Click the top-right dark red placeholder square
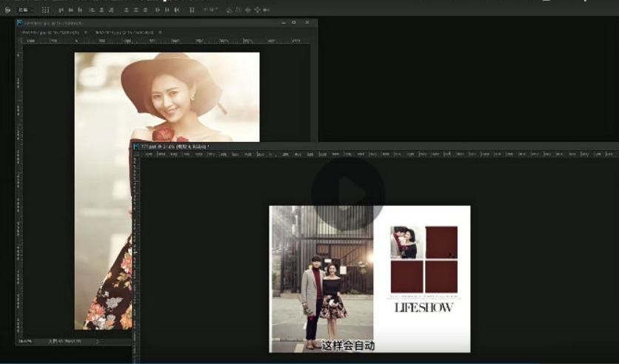The image size is (619, 364). point(441,242)
